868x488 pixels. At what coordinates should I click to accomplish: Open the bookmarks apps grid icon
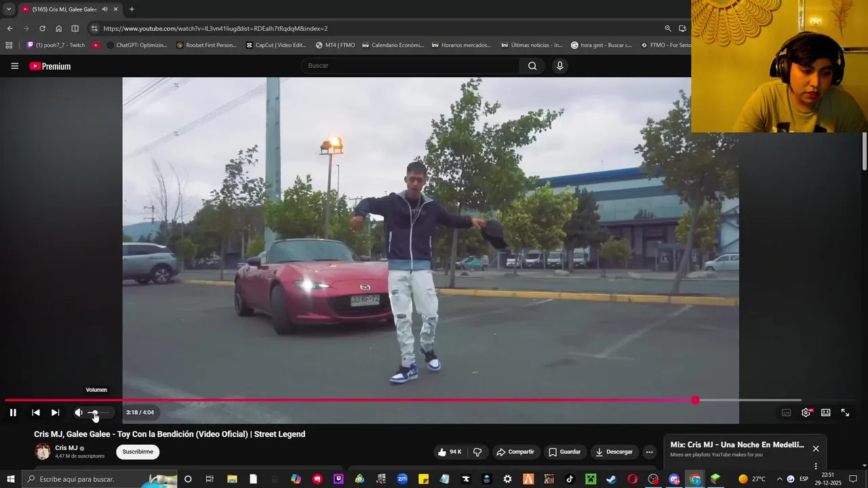(9, 45)
